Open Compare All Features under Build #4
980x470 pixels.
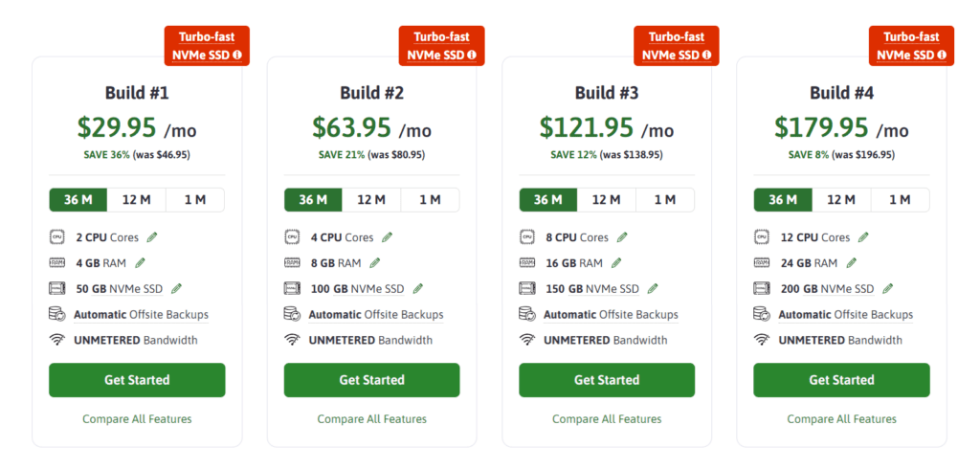pos(842,418)
